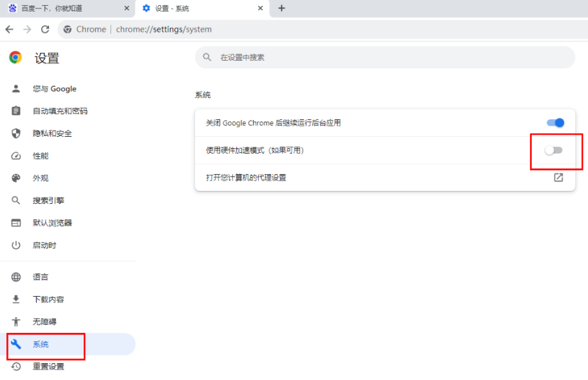The height and width of the screenshot is (380, 588).
Task: Click the 外观 palette icon
Action: [15, 178]
